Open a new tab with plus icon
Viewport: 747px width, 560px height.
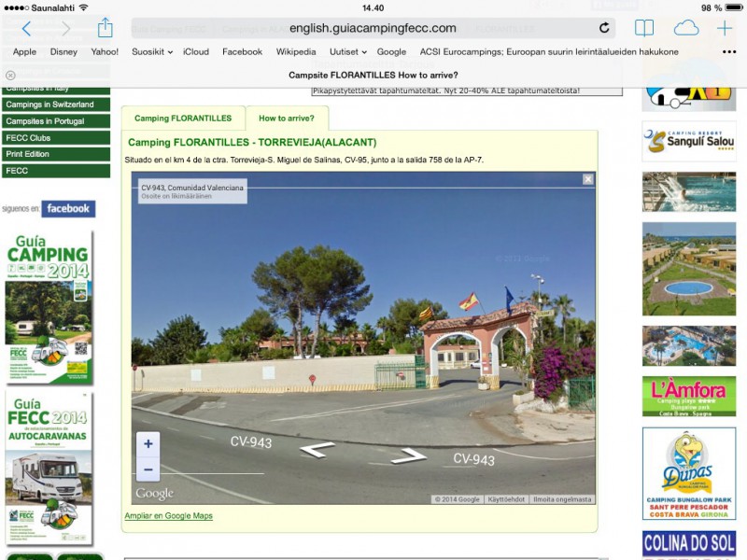tap(725, 28)
